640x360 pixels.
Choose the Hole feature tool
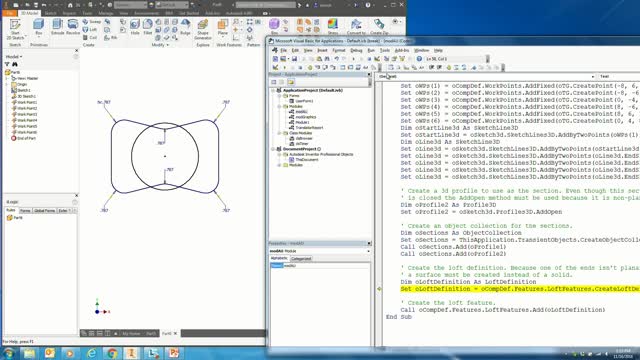[135, 27]
